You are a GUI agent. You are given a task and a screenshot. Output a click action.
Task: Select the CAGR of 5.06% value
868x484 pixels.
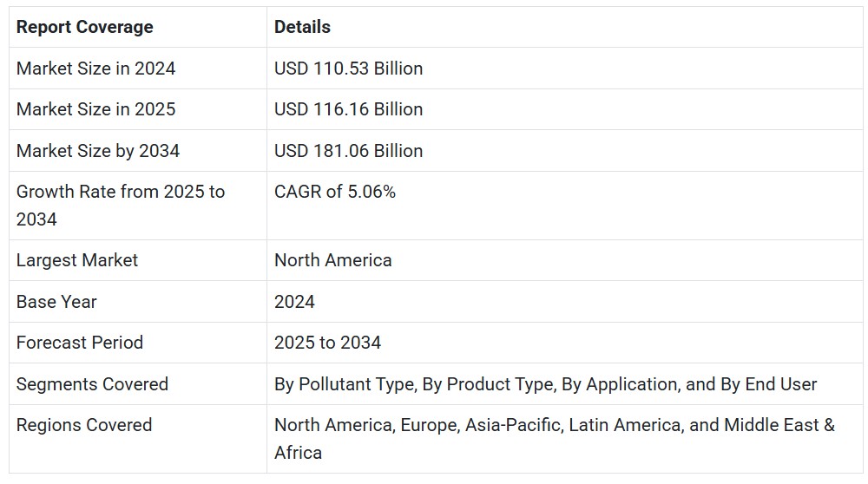pyautogui.click(x=335, y=192)
